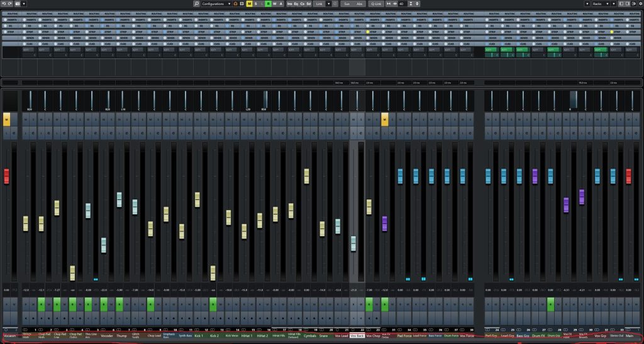This screenshot has height=344, width=644.
Task: Select the Main output channel label
Action: tap(629, 336)
